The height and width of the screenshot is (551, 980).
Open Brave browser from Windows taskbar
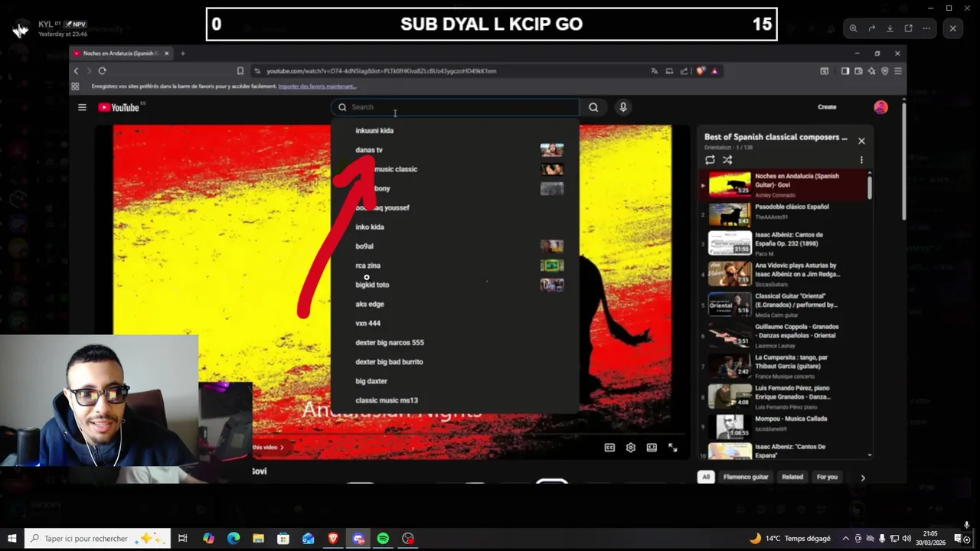coord(333,538)
